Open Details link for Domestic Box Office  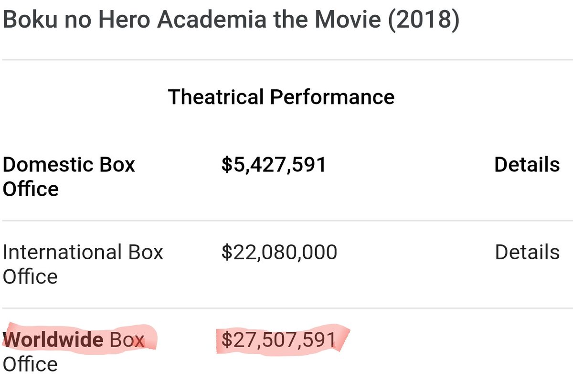pyautogui.click(x=527, y=165)
